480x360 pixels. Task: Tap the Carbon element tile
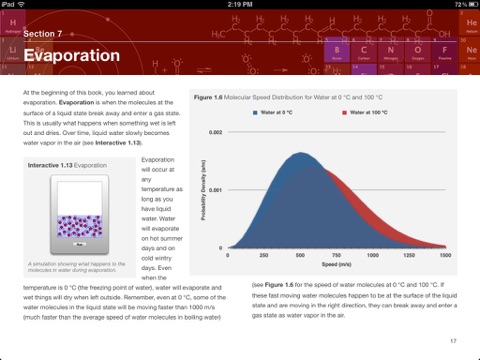tap(364, 50)
